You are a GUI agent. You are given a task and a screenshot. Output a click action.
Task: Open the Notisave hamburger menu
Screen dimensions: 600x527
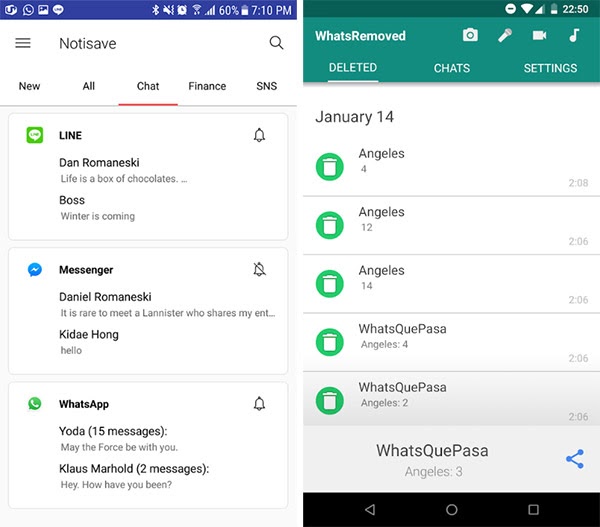click(x=23, y=43)
